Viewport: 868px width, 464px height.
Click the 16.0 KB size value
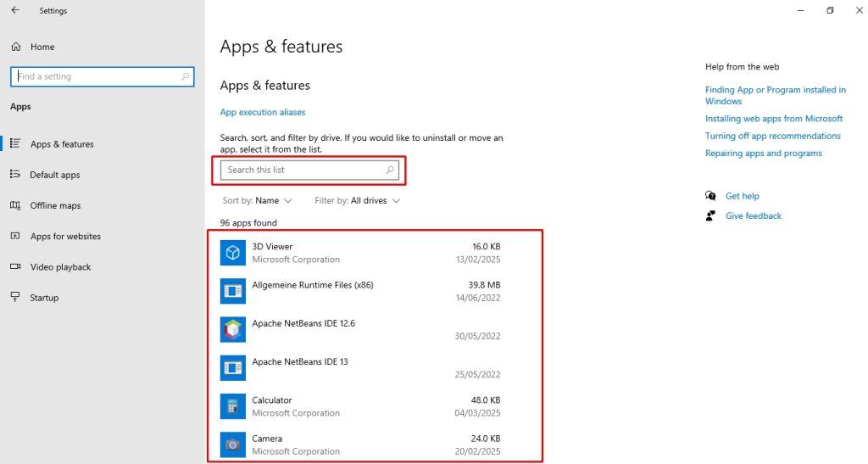click(x=486, y=246)
